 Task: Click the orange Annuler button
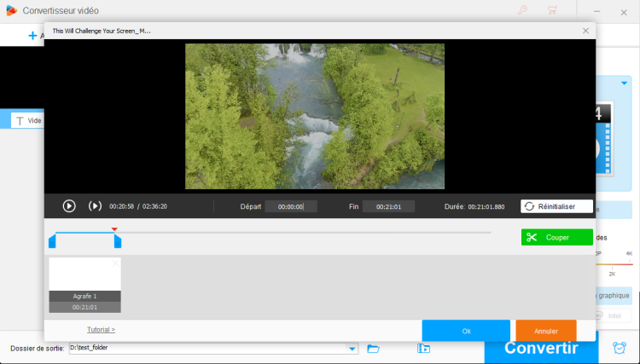coord(545,331)
